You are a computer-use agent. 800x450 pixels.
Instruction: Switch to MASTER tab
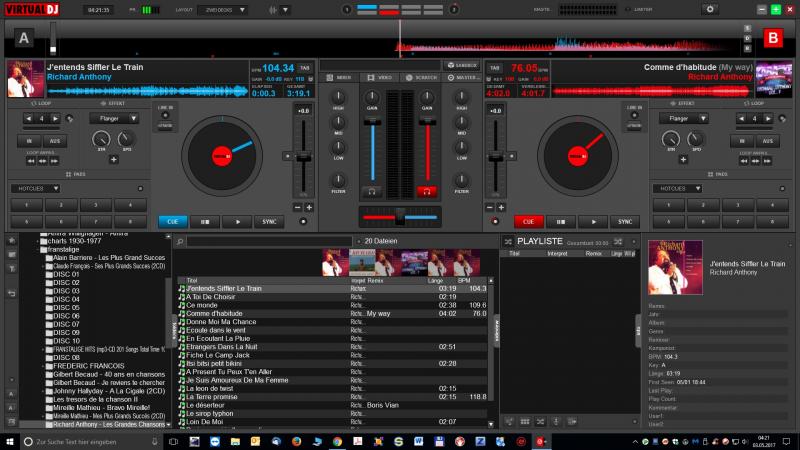pos(461,78)
